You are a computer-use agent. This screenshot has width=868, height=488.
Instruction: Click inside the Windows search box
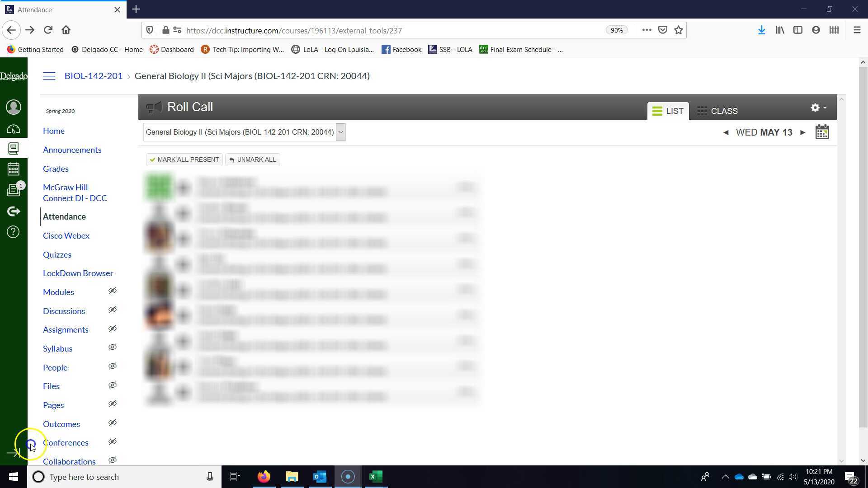113,477
